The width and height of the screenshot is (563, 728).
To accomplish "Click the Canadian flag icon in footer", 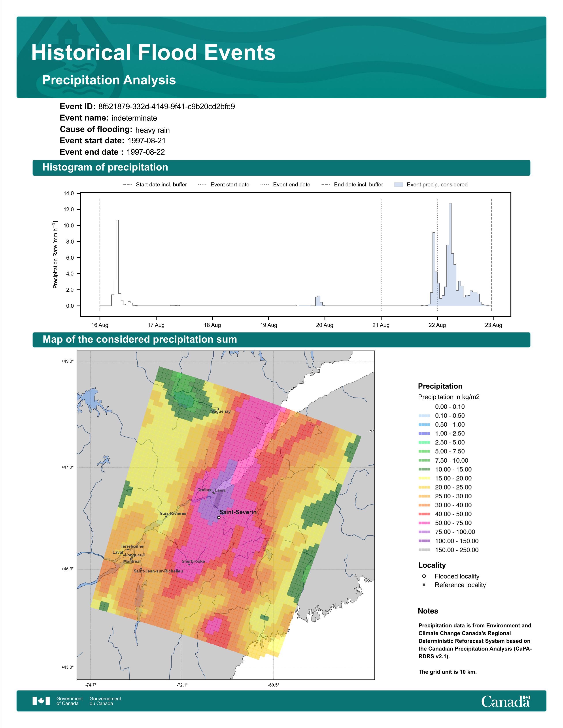I will pos(41,701).
